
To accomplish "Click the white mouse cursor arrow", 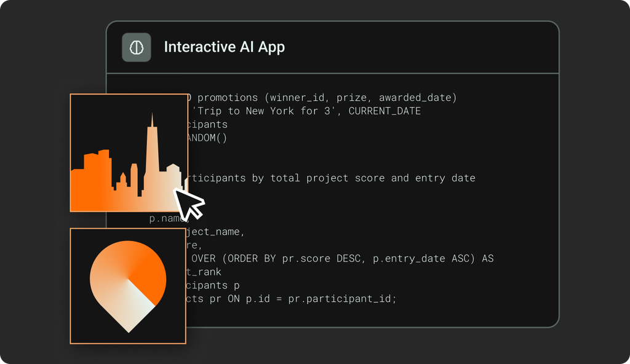I will [189, 204].
